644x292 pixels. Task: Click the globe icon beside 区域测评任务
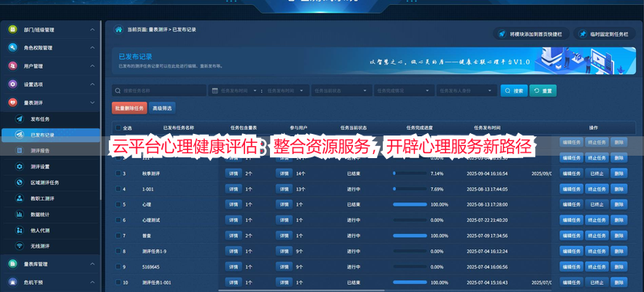coord(19,182)
